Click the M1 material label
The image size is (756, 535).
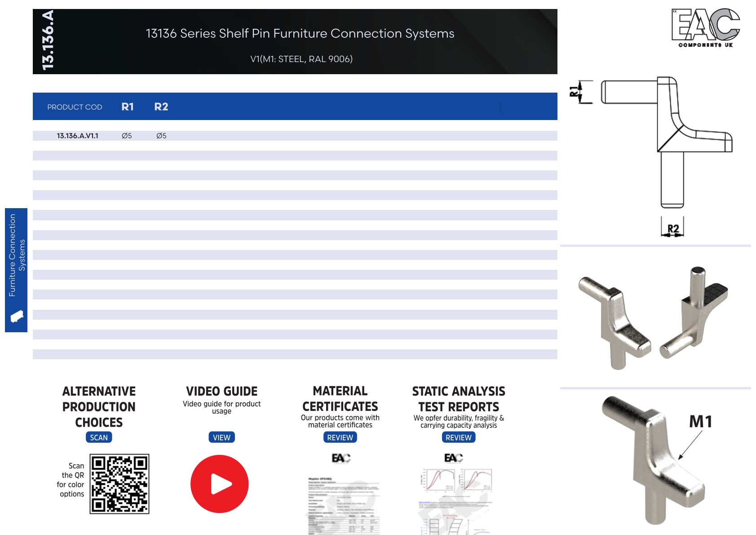pos(701,421)
